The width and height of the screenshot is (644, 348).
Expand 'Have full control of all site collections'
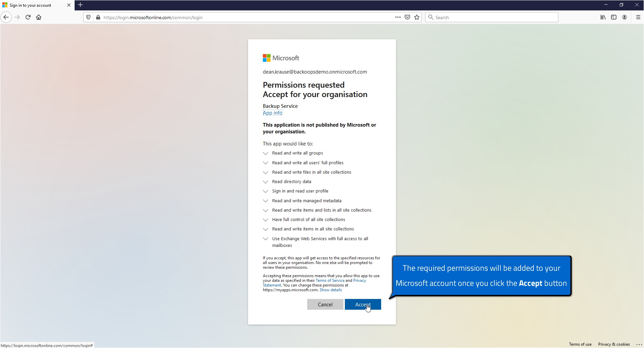[266, 220]
